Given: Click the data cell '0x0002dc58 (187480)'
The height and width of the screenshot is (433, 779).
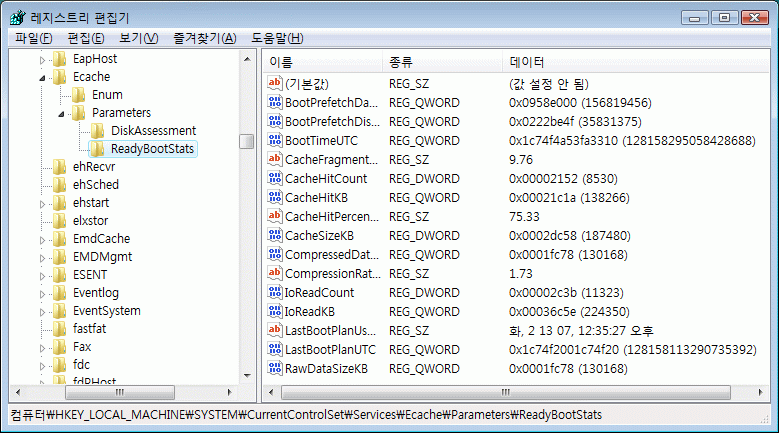Looking at the screenshot, I should click(569, 235).
